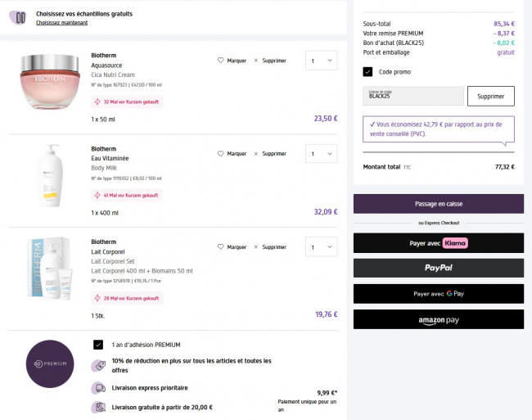Remove Eau Vitaminée with X icon
This screenshot has width=532, height=420.
pos(255,154)
